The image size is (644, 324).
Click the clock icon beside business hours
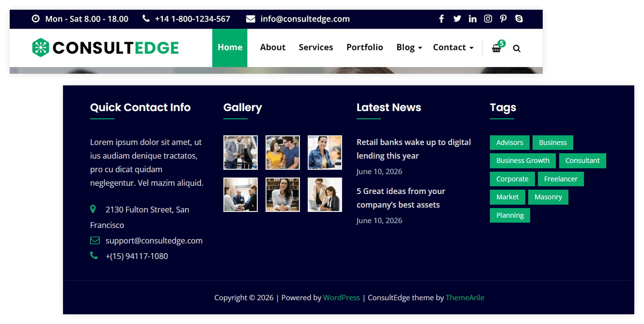click(x=35, y=19)
